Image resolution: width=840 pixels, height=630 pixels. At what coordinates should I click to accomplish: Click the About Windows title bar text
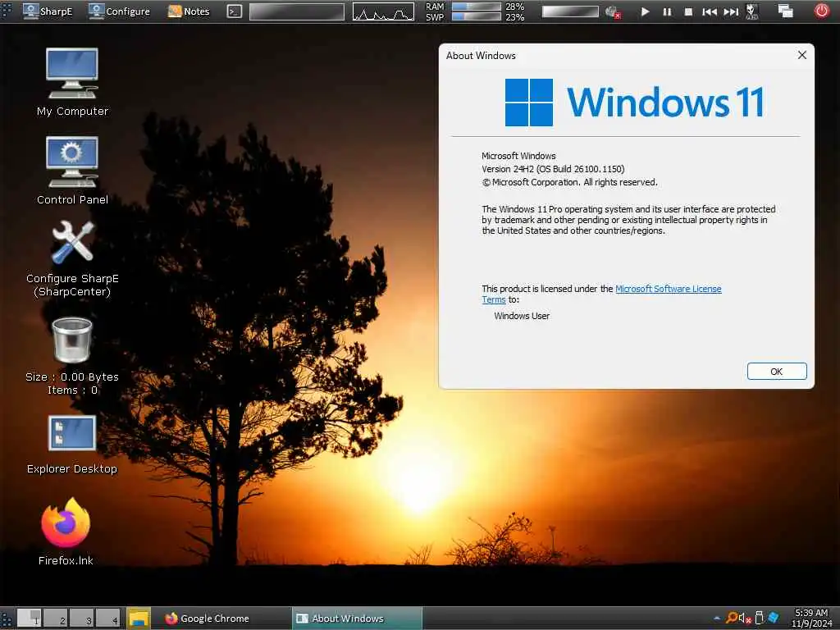click(x=481, y=56)
